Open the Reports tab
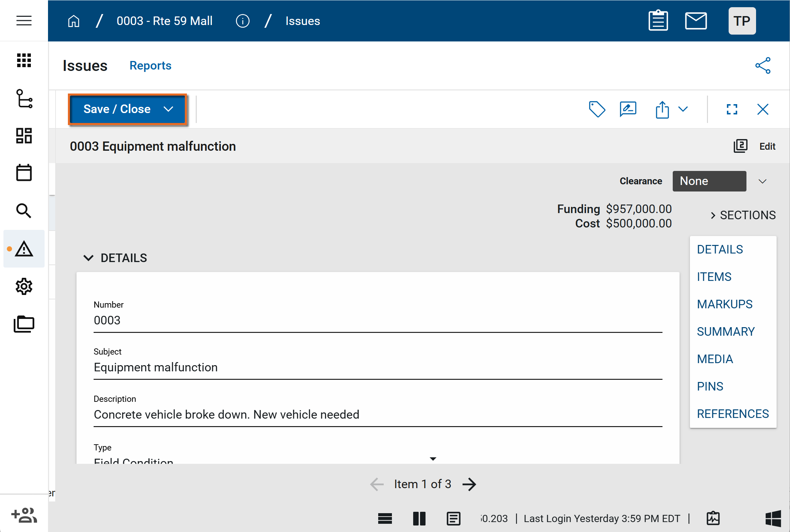Viewport: 790px width, 532px height. click(x=150, y=65)
